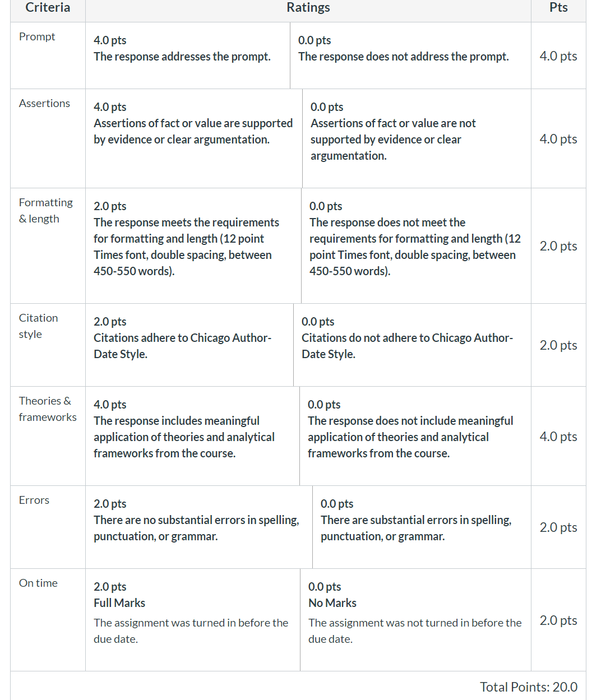Select 0.0 pts no meaningful application of theories
Viewport: 592px width, 700px height.
(x=415, y=436)
